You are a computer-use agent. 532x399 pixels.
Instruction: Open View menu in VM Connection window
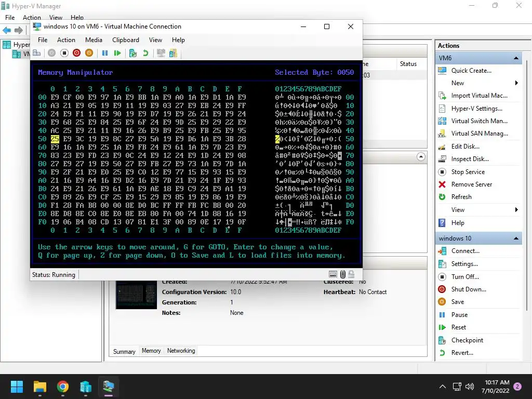[155, 40]
